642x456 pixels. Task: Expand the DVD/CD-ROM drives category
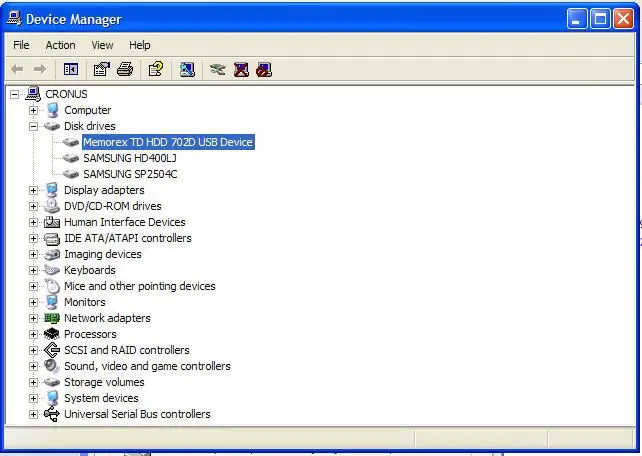tap(34, 206)
